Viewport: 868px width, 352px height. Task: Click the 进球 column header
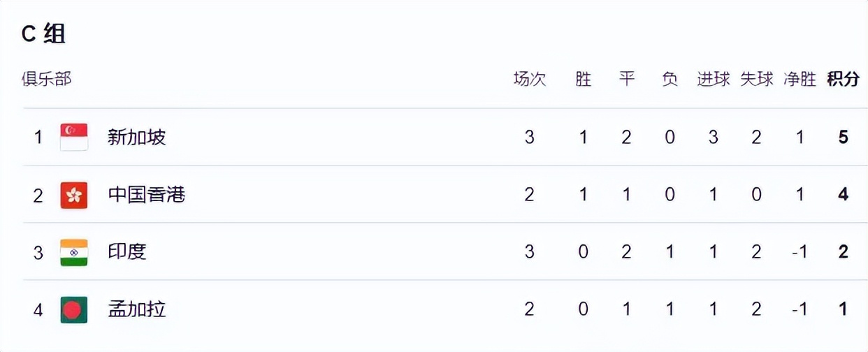(x=713, y=79)
